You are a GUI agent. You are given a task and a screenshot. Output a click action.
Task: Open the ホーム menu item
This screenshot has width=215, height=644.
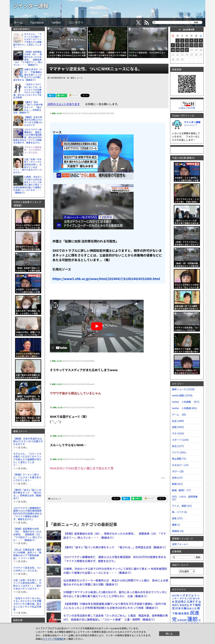18,23
